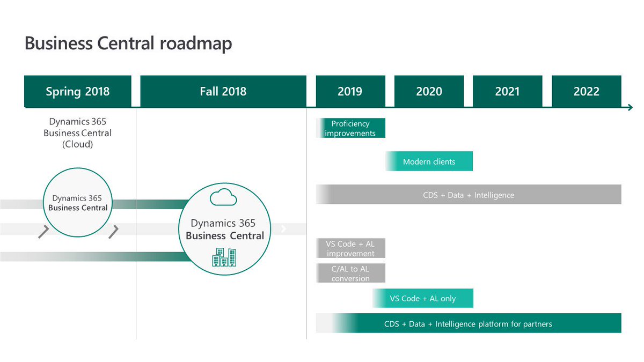Click the gray CDS + Data + Intelligence bar

469,195
